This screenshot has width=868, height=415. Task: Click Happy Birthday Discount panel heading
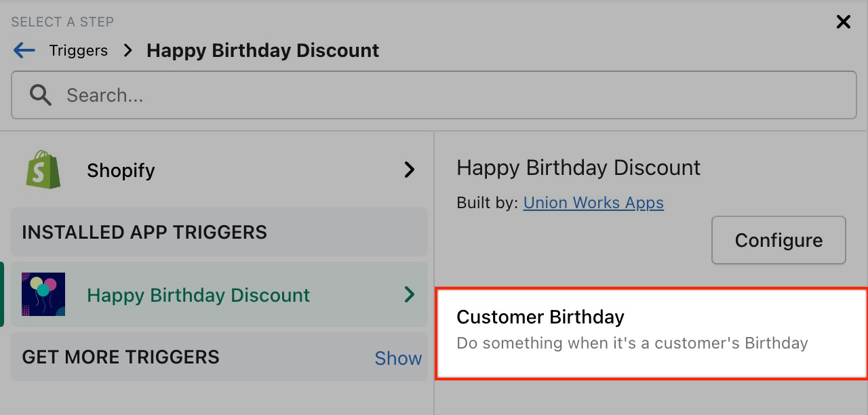point(578,168)
